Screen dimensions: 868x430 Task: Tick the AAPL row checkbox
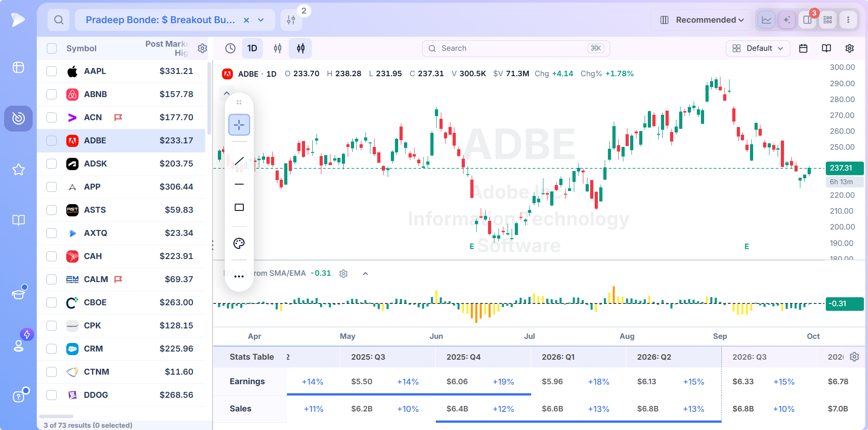[52, 71]
